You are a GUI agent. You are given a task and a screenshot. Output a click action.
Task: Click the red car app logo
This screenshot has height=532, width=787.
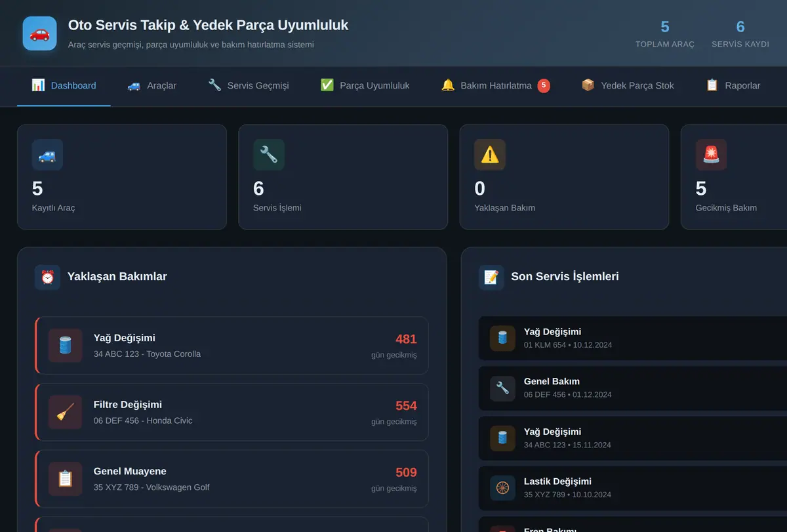tap(39, 33)
